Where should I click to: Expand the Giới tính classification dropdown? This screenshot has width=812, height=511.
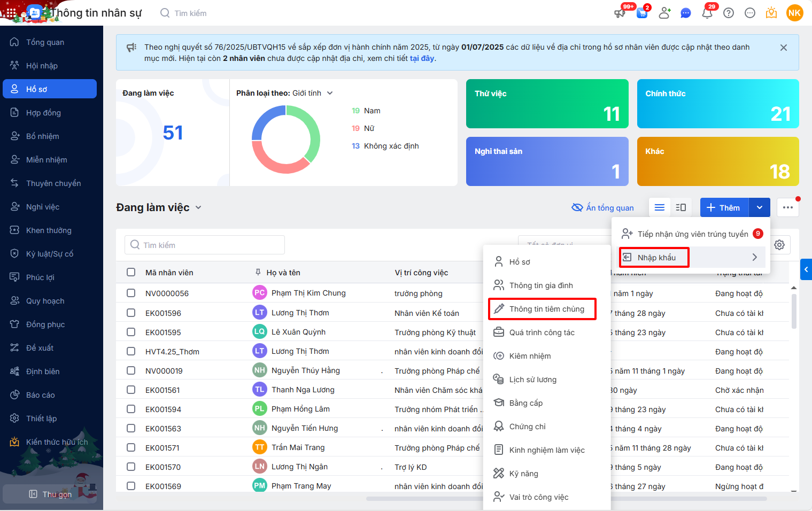(x=330, y=93)
